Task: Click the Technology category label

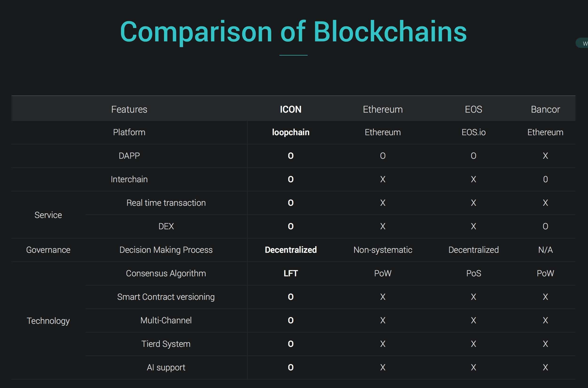Action: click(x=48, y=321)
